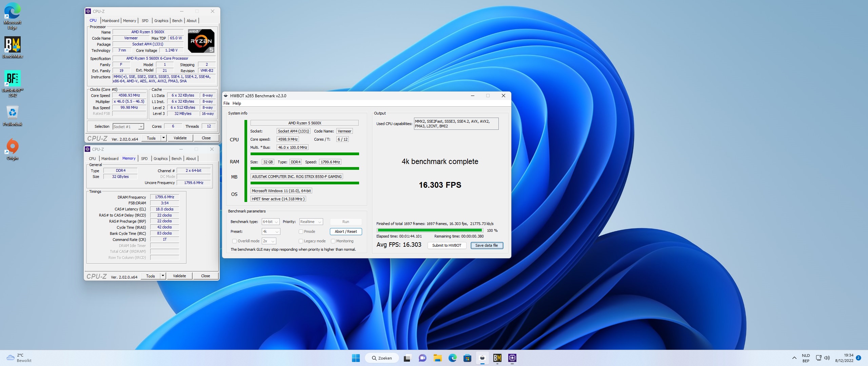
Task: Click the taskbar clock showing 19:34
Action: coord(844,358)
